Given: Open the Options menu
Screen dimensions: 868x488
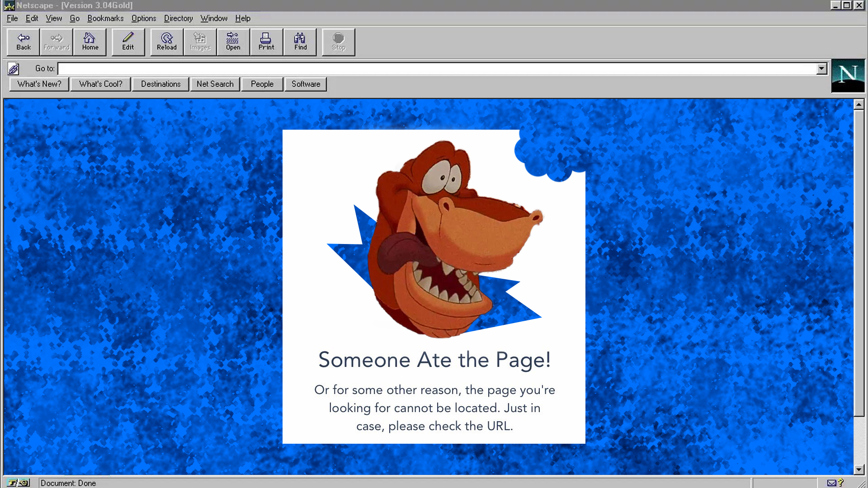Looking at the screenshot, I should point(144,19).
